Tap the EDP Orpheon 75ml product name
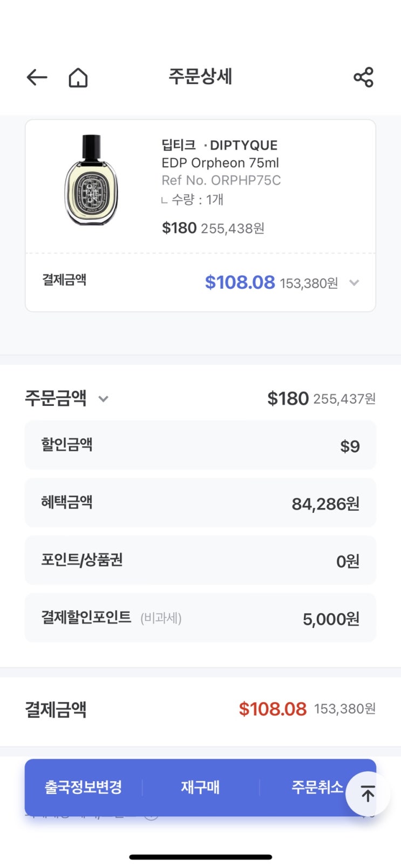The width and height of the screenshot is (401, 868). point(220,162)
